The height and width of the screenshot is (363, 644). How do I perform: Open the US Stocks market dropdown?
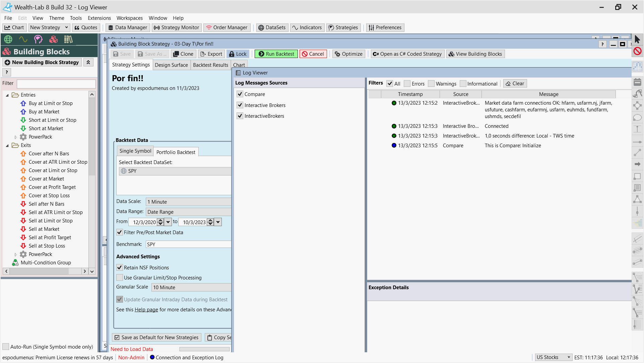coord(553,357)
